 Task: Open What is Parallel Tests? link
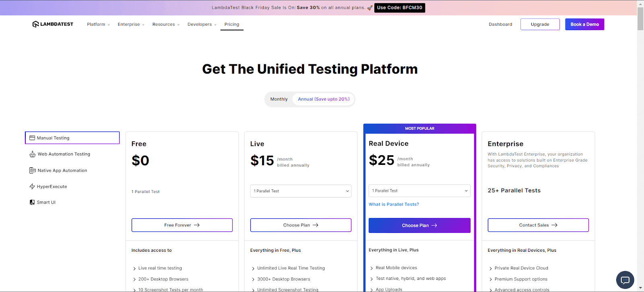click(394, 204)
